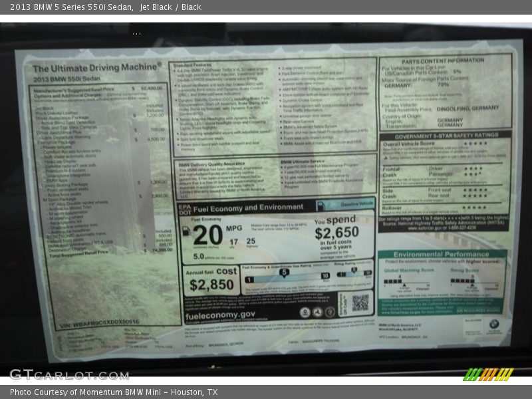Click 'BMW Delivery Quality Assurance' heading
532x399 pixels.
coord(211,164)
